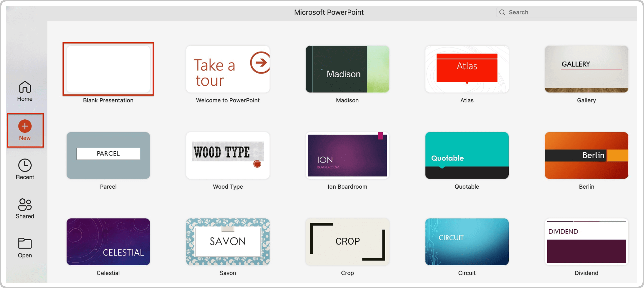Open the Recent files list
The width and height of the screenshot is (644, 288).
point(25,169)
